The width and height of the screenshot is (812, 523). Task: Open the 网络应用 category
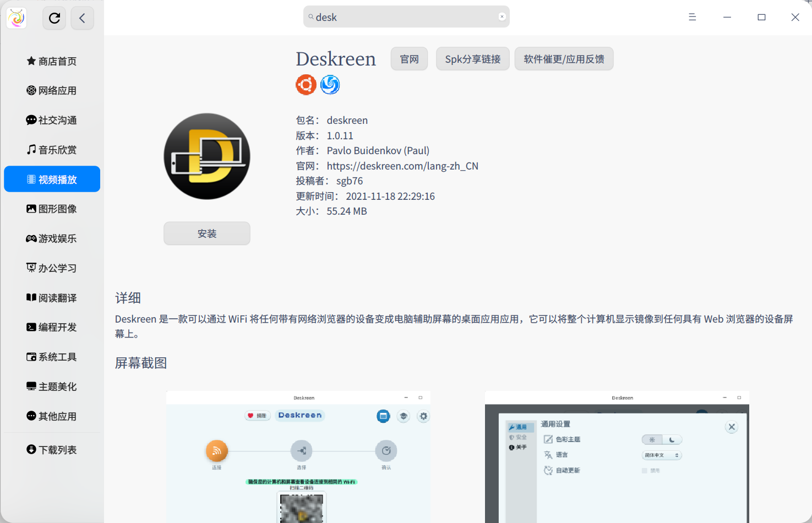click(x=52, y=90)
